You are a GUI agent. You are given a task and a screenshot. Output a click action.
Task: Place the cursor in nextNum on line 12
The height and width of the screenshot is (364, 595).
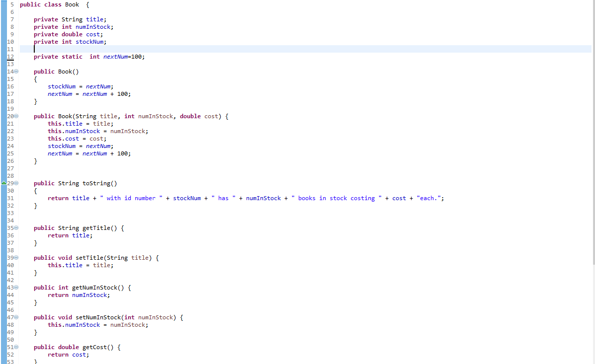point(115,57)
